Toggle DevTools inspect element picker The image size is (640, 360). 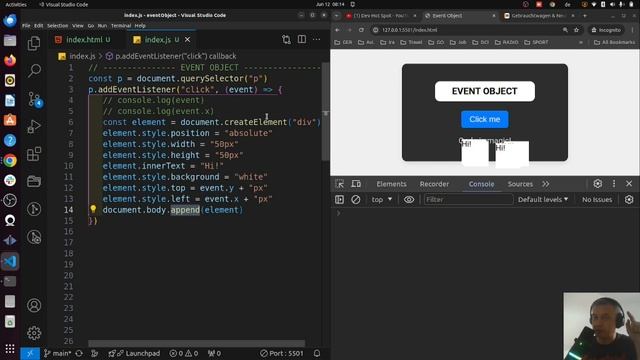click(339, 184)
